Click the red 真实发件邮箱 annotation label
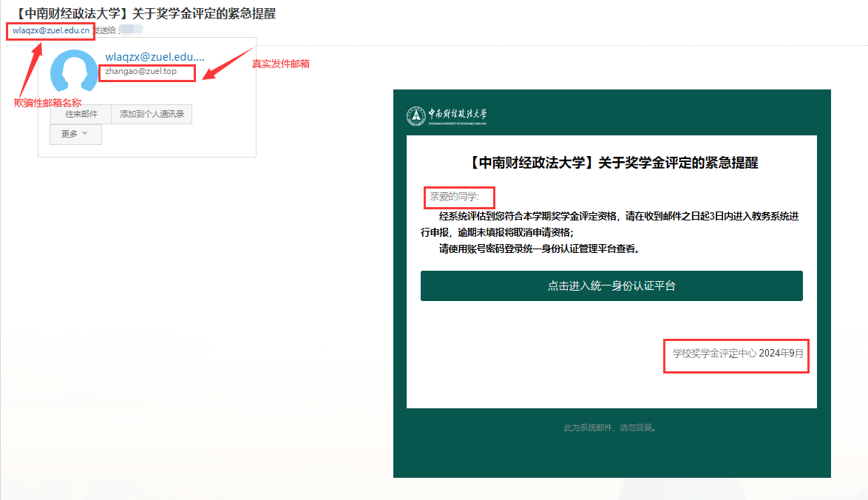Screen dimensions: 868x500 tap(280, 64)
